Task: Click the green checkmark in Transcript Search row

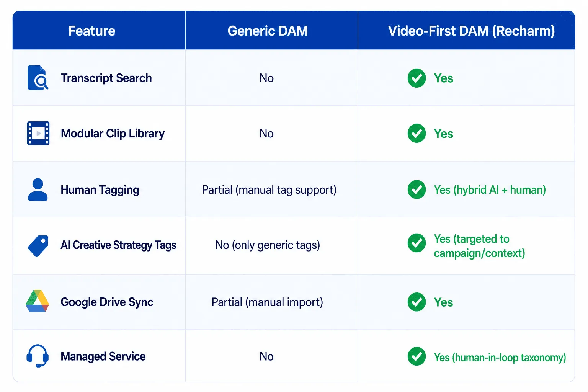Action: [x=416, y=78]
